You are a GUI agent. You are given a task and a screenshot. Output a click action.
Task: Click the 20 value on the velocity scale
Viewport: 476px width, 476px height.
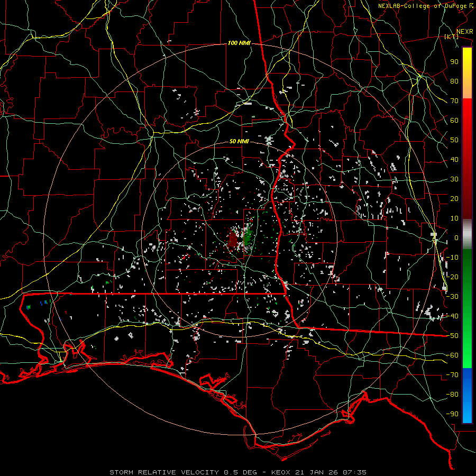454,199
